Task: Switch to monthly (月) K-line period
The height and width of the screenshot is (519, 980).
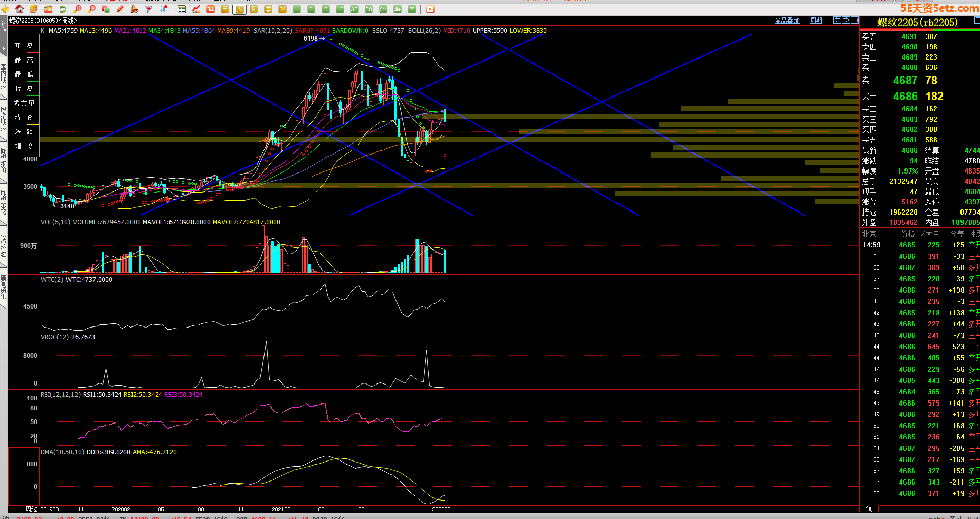Action: click(254, 9)
